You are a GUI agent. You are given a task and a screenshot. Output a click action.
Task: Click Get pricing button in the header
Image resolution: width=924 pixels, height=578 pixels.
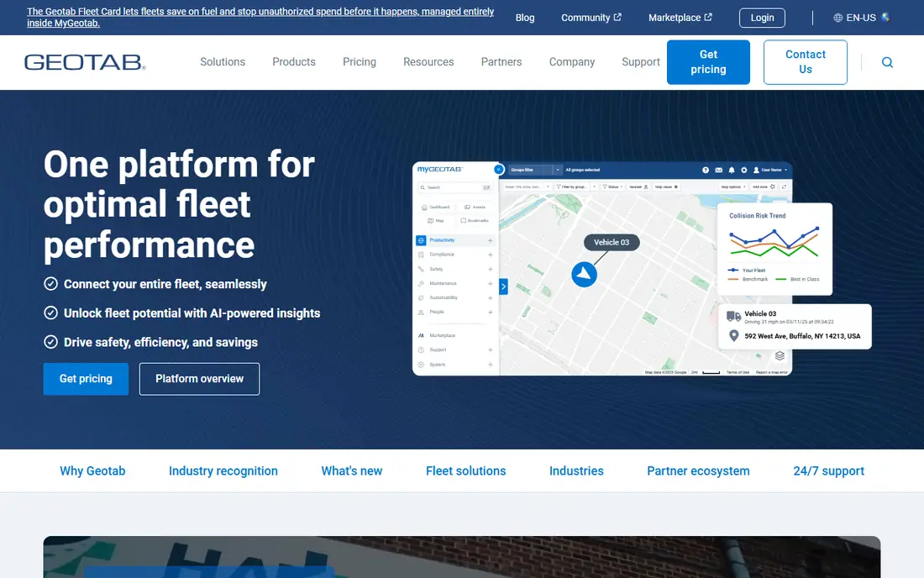click(708, 62)
